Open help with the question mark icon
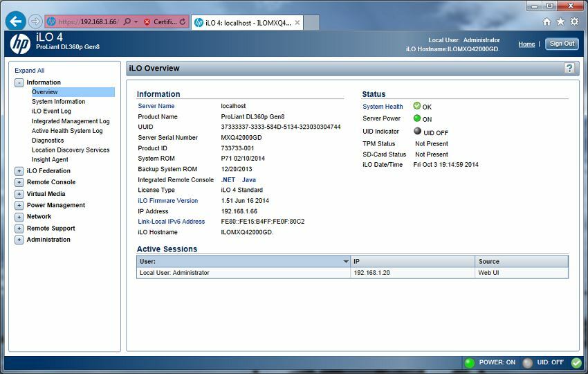 click(x=569, y=68)
